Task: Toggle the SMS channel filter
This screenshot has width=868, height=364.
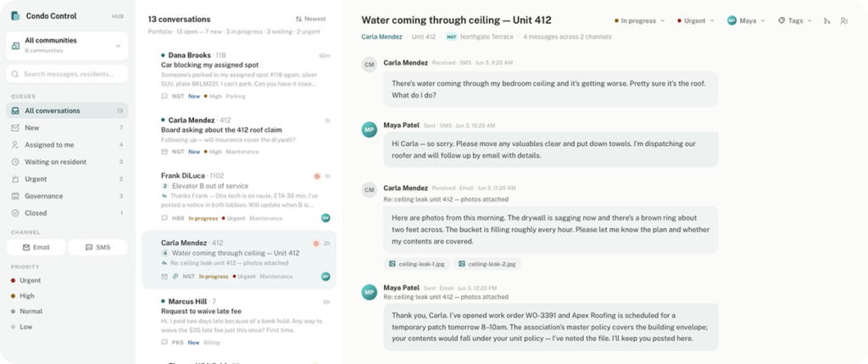Action: [x=97, y=247]
